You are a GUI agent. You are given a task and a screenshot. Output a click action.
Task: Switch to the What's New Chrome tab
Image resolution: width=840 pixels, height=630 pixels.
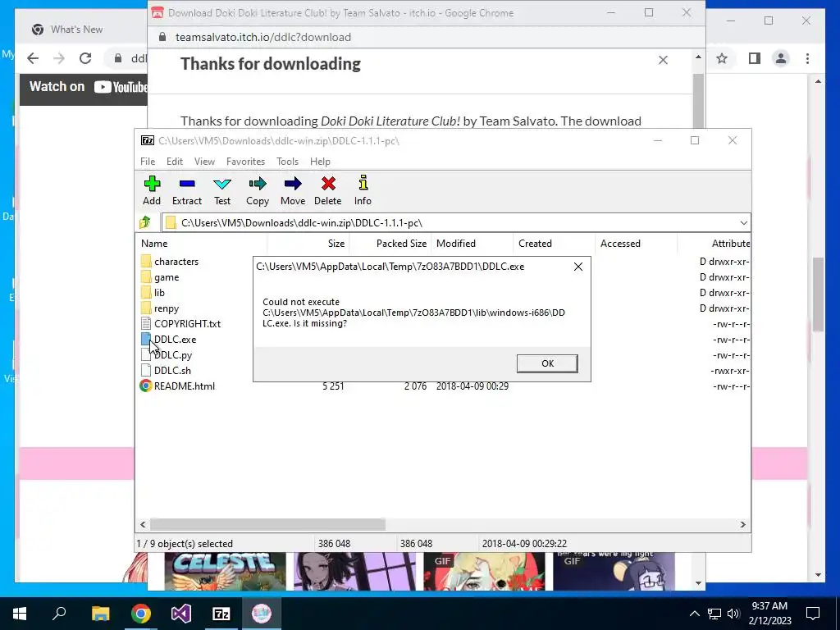[x=76, y=30]
